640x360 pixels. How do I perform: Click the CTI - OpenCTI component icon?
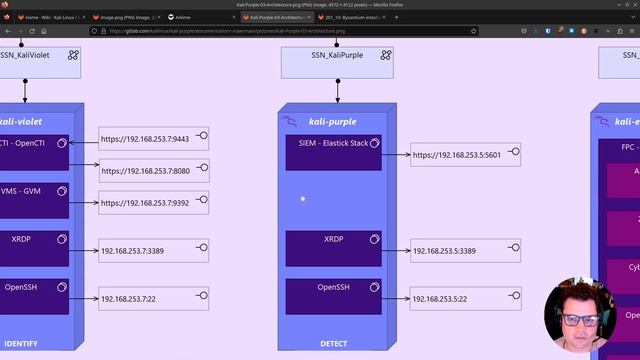pos(62,143)
